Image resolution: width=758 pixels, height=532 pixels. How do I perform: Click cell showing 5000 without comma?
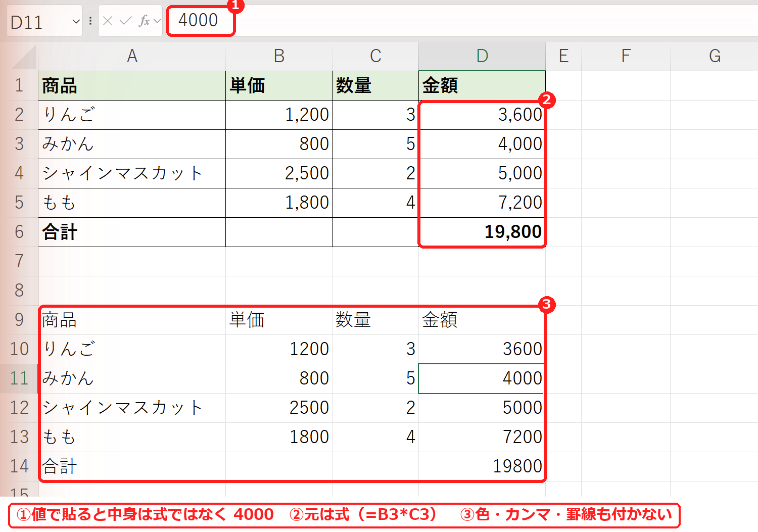[x=482, y=408]
